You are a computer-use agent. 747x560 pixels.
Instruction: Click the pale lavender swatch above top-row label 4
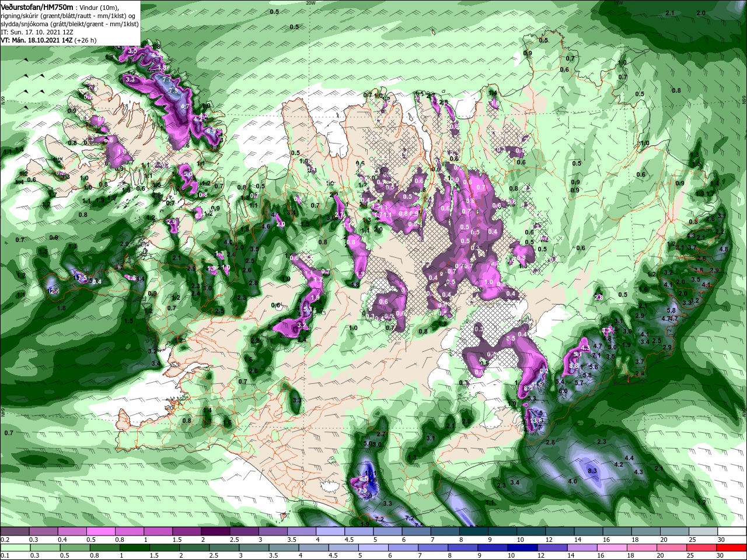point(330,532)
